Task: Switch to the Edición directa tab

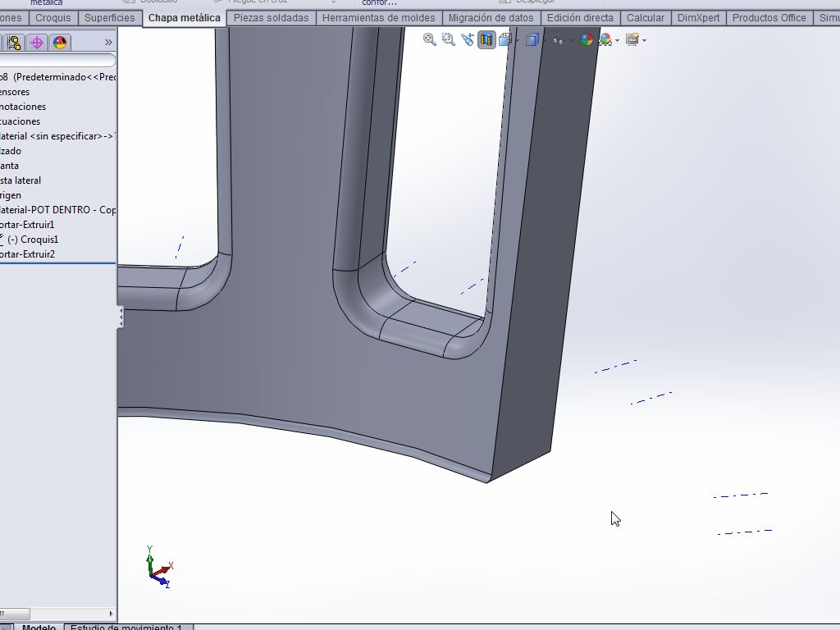Action: 580,18
